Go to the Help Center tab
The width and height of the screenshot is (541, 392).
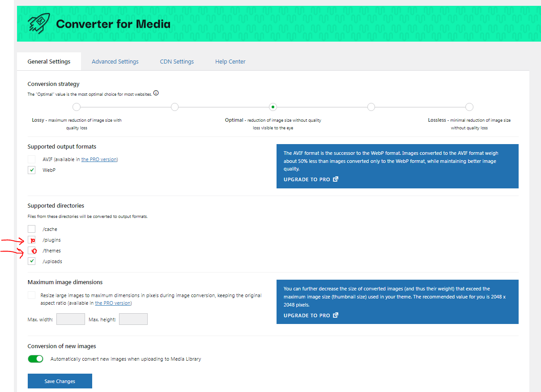tap(230, 61)
